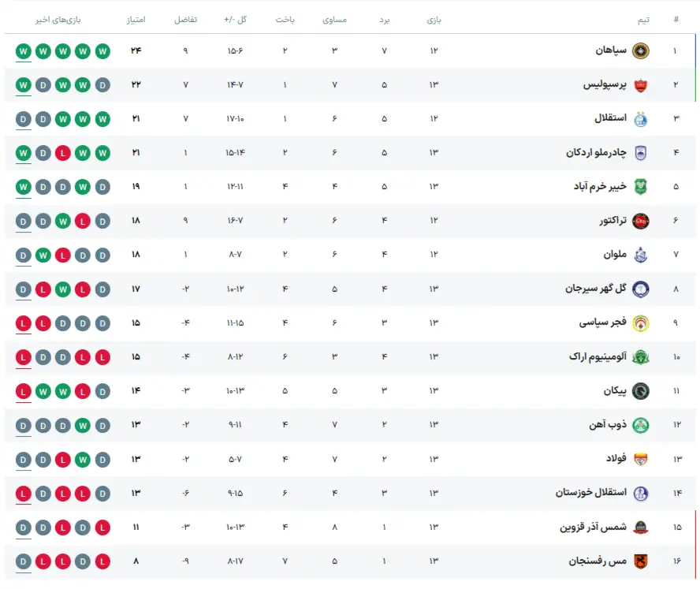This screenshot has width=700, height=589.
Task: Open the Esteghlal (استقلال) team name link in third place
Action: tap(609, 119)
